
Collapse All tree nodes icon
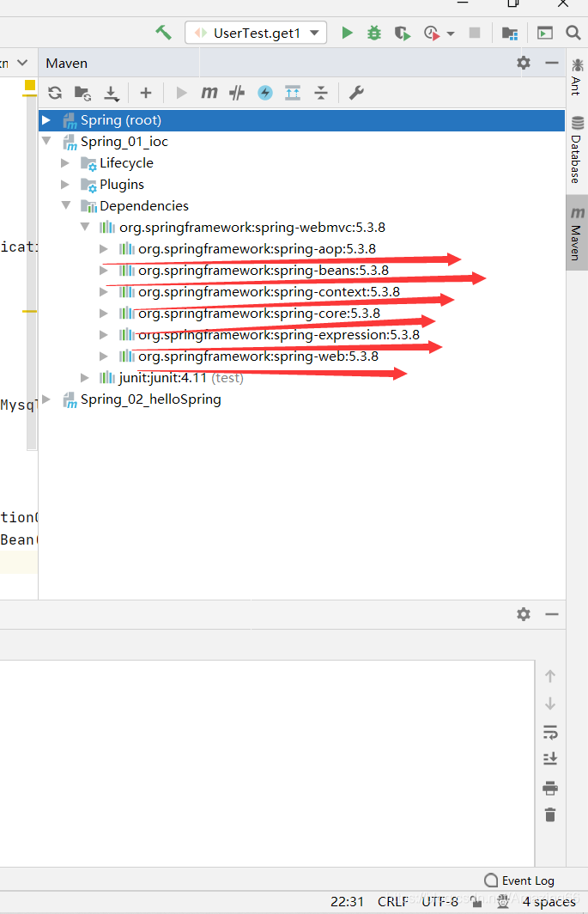[x=321, y=93]
